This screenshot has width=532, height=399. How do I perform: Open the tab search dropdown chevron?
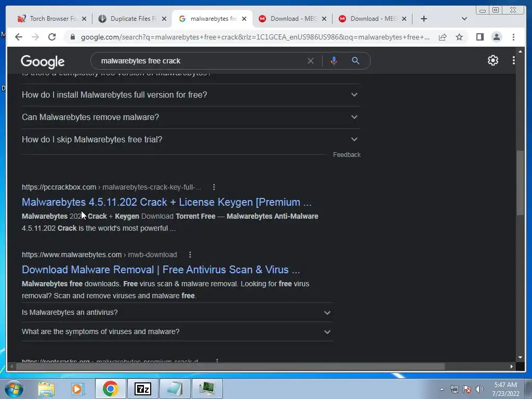point(464,19)
